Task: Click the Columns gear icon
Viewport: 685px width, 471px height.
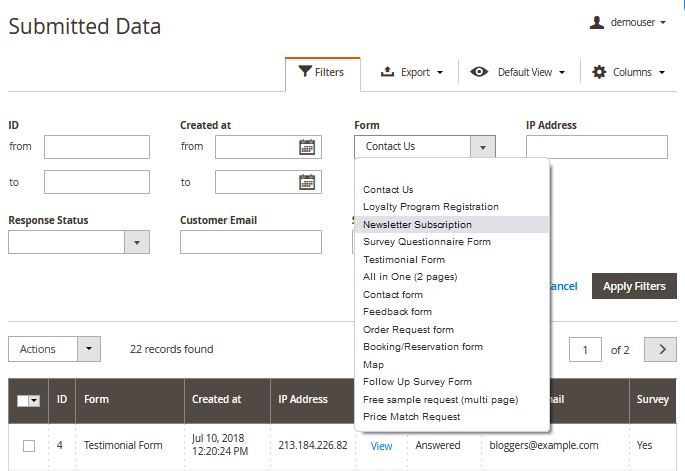Action: point(599,72)
